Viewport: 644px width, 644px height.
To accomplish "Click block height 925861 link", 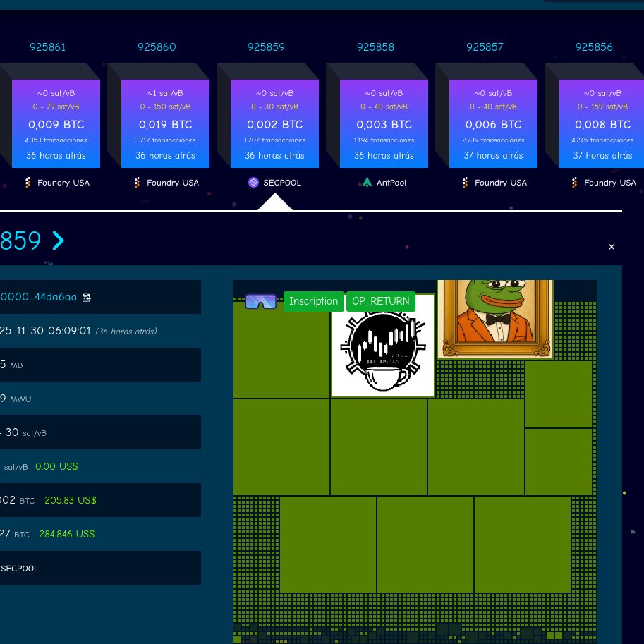I will 48,47.
